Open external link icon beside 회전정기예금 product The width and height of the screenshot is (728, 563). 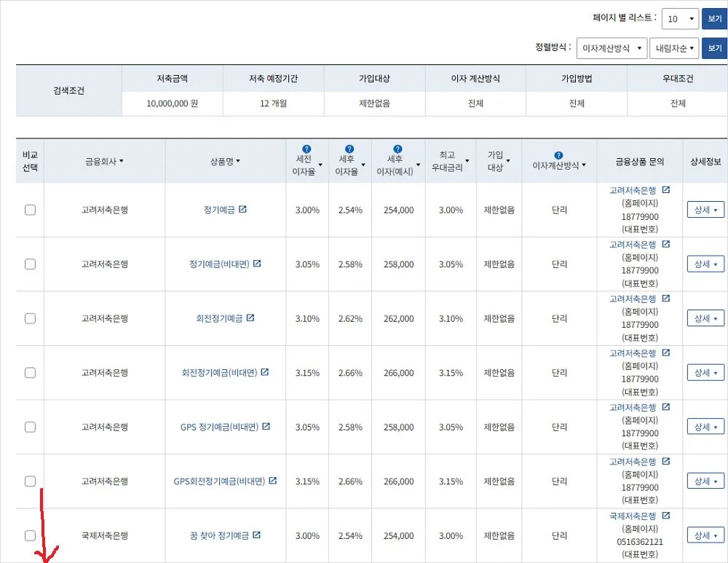point(250,318)
